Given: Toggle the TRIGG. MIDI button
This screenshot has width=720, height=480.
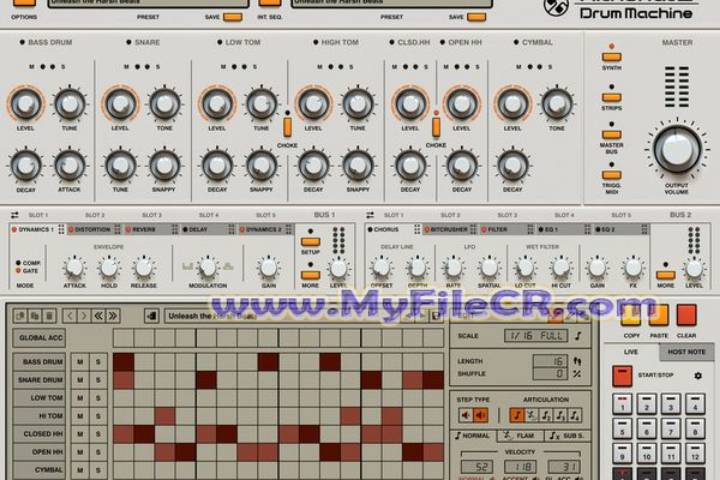Looking at the screenshot, I should tap(612, 175).
